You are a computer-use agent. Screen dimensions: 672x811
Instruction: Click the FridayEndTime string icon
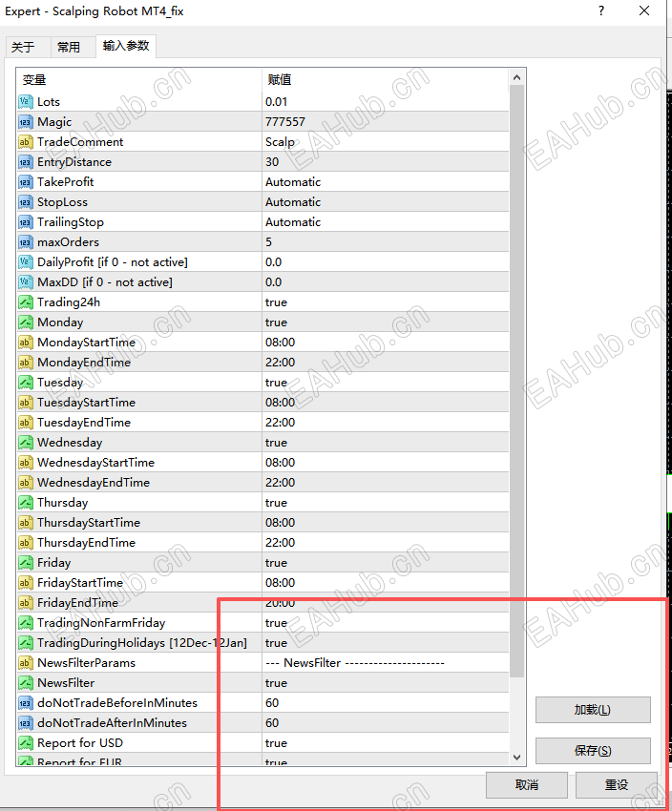pos(26,603)
